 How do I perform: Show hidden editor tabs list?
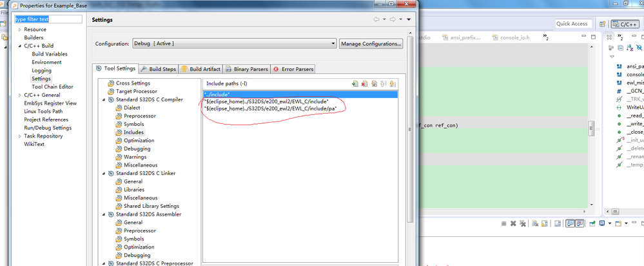point(546,37)
